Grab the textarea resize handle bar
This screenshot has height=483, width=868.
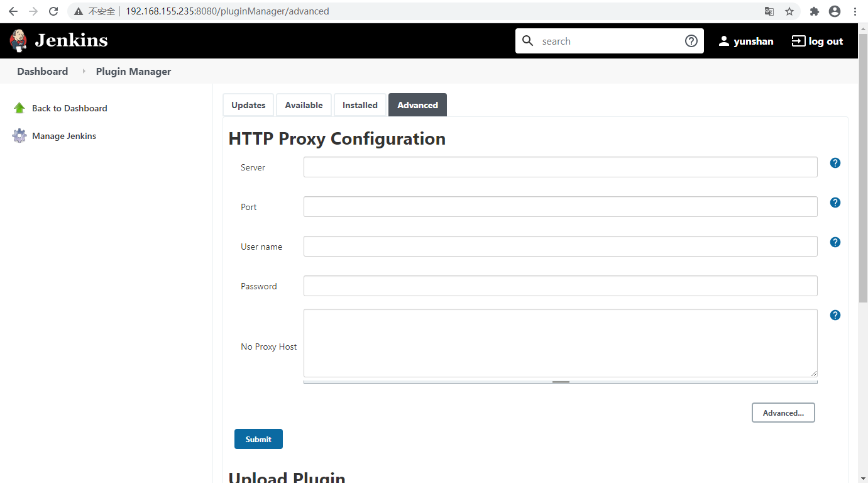561,382
